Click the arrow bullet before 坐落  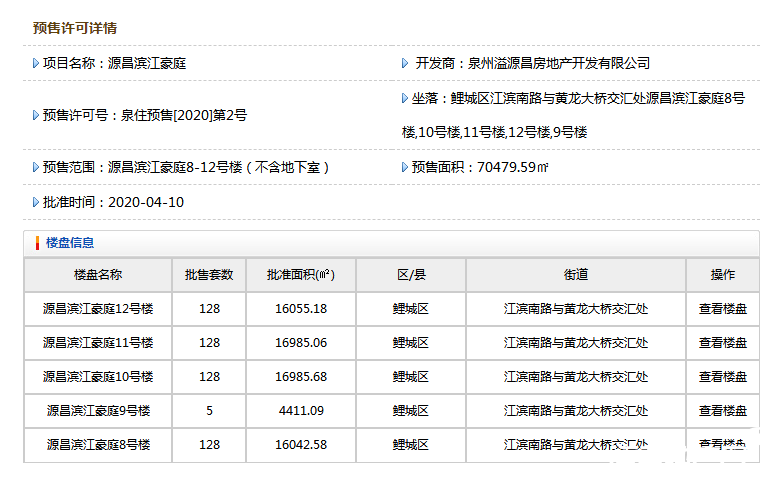click(x=405, y=99)
